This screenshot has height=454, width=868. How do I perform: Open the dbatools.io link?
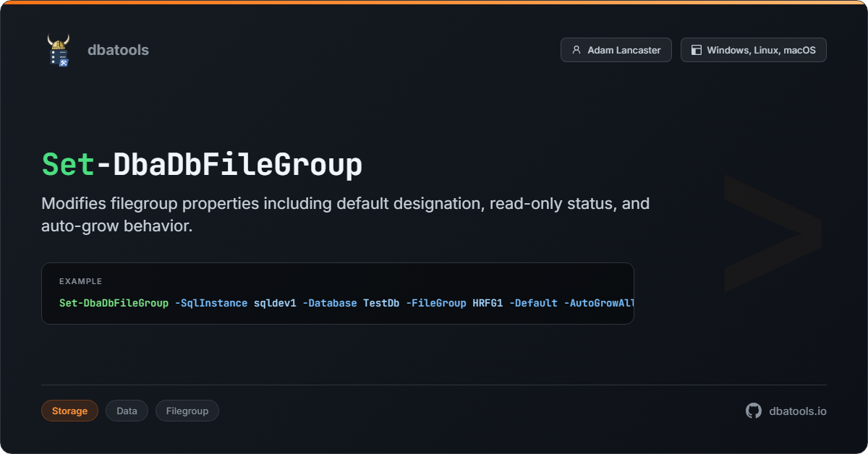click(x=798, y=411)
